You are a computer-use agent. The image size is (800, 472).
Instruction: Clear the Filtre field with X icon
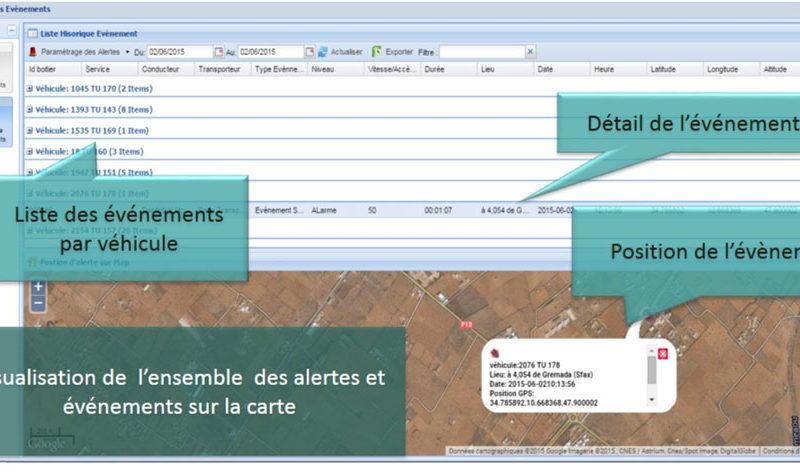pos(530,51)
